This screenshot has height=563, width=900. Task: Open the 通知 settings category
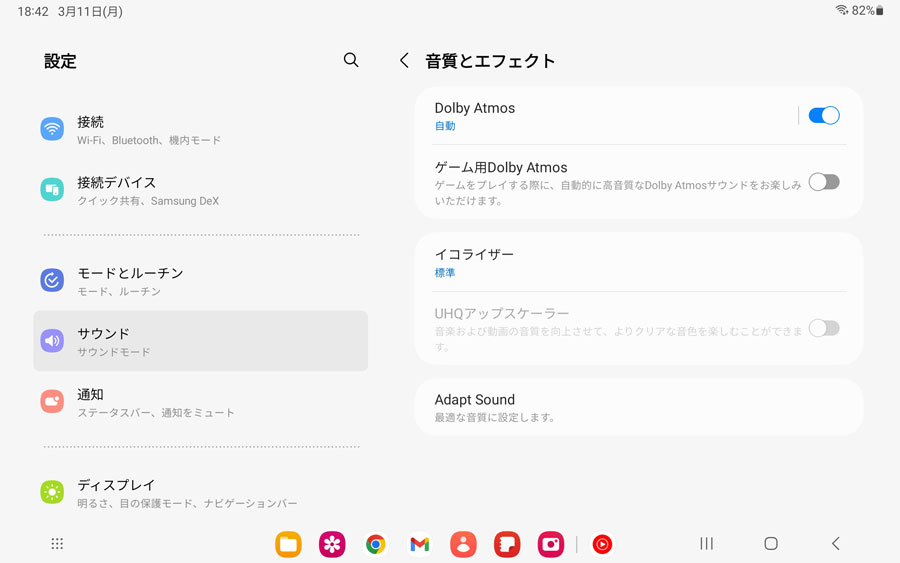200,402
